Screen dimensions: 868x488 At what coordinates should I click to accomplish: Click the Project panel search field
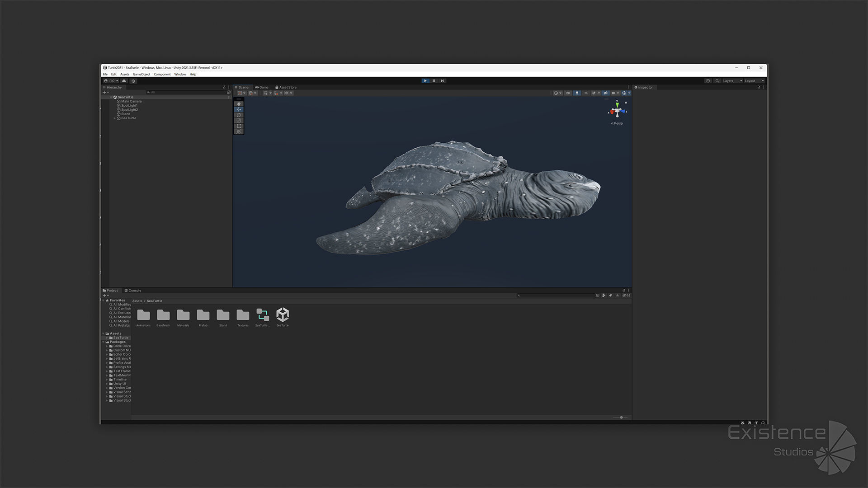point(556,296)
